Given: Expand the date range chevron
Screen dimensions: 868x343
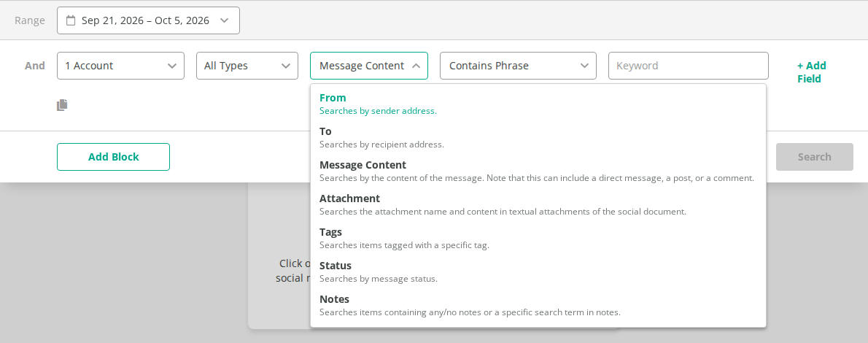Looking at the screenshot, I should (x=224, y=20).
